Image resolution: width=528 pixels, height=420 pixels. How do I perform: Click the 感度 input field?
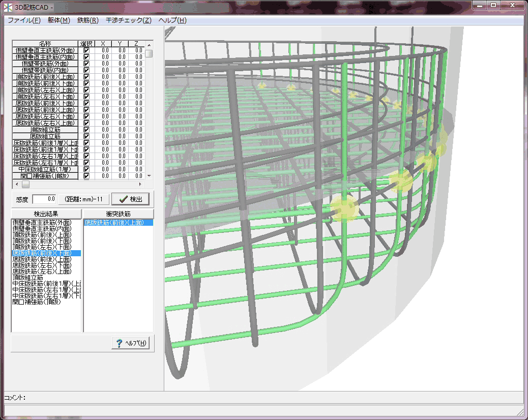44,199
